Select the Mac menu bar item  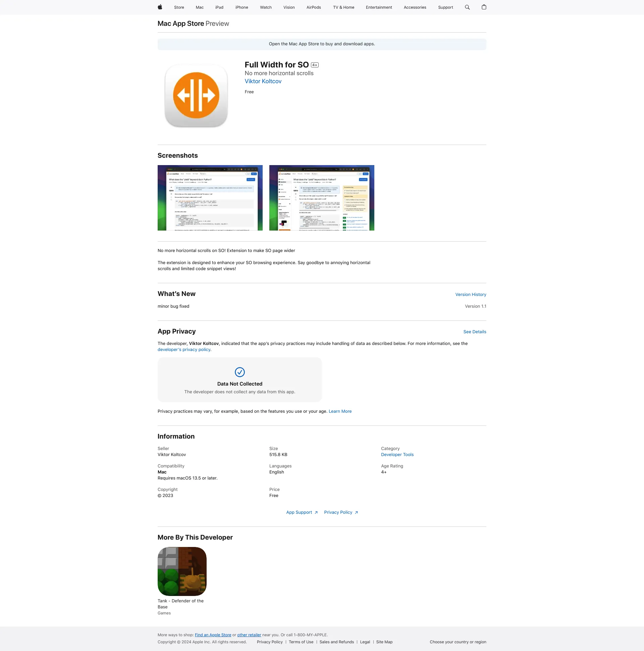tap(200, 7)
